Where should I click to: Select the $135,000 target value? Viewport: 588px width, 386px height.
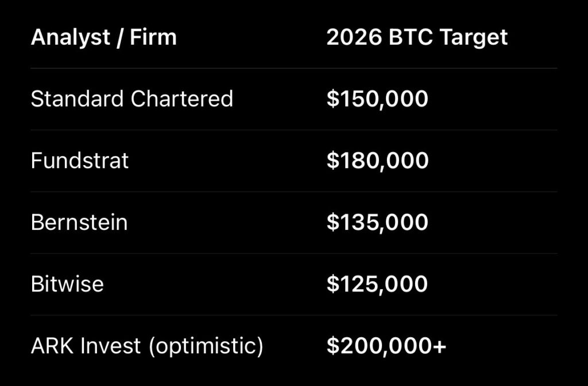[377, 223]
